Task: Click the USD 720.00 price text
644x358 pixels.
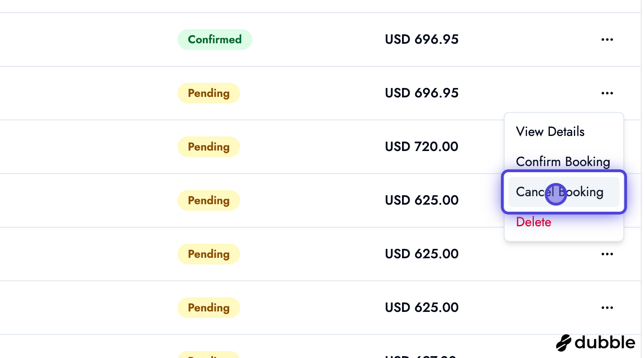Action: pos(421,147)
